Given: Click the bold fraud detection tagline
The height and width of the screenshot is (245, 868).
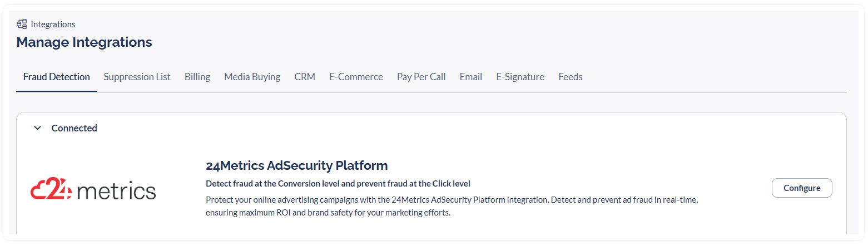Looking at the screenshot, I should pos(338,183).
